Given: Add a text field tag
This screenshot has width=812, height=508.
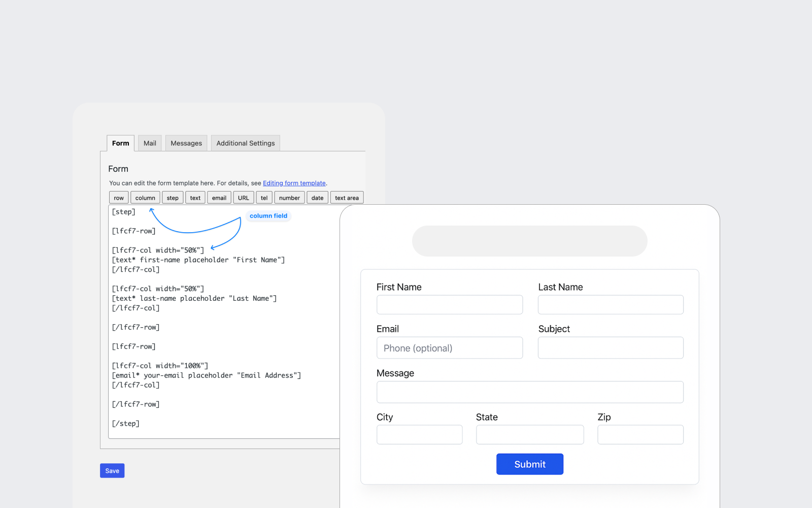Looking at the screenshot, I should coord(195,198).
